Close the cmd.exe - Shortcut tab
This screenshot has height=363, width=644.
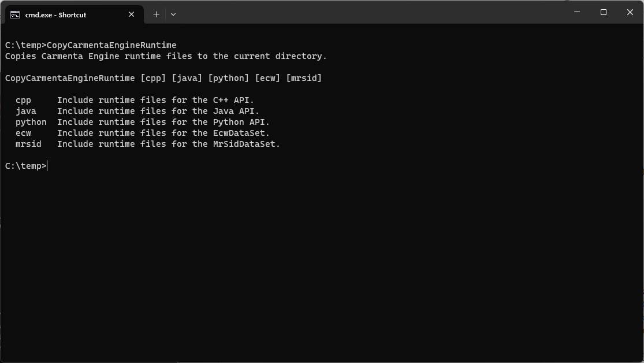tap(132, 14)
